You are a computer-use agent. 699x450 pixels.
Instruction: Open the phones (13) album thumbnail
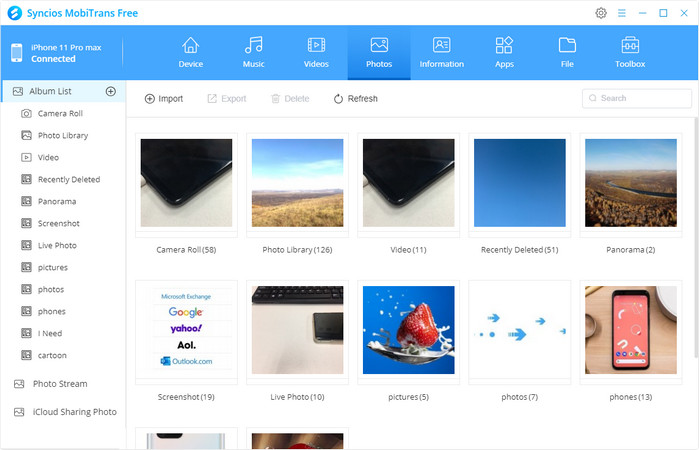[x=631, y=330]
